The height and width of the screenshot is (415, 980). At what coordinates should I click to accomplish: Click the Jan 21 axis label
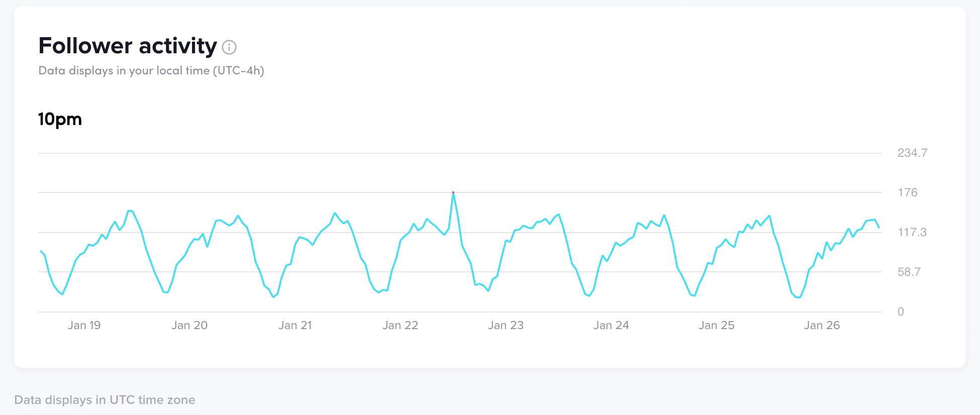[295, 326]
